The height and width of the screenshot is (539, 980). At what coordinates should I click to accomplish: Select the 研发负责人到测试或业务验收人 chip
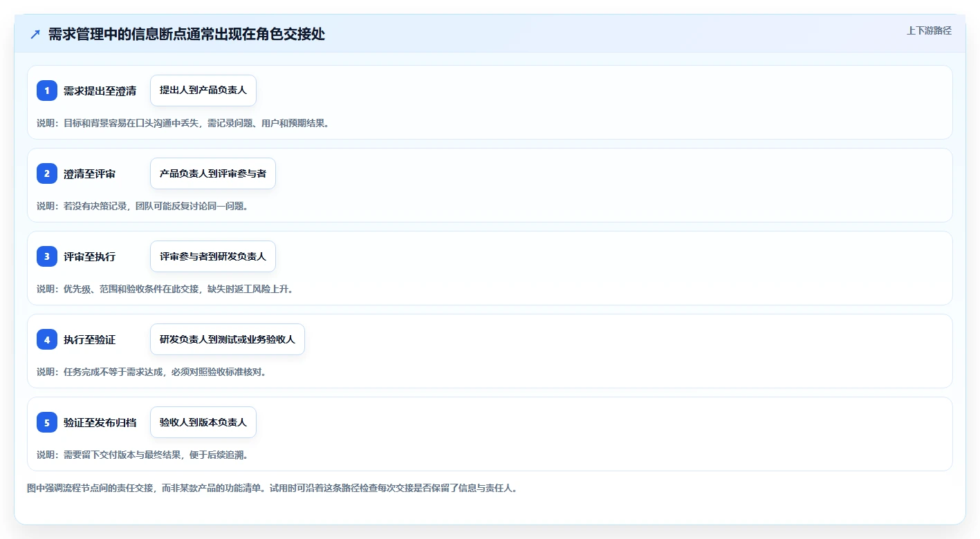[228, 339]
